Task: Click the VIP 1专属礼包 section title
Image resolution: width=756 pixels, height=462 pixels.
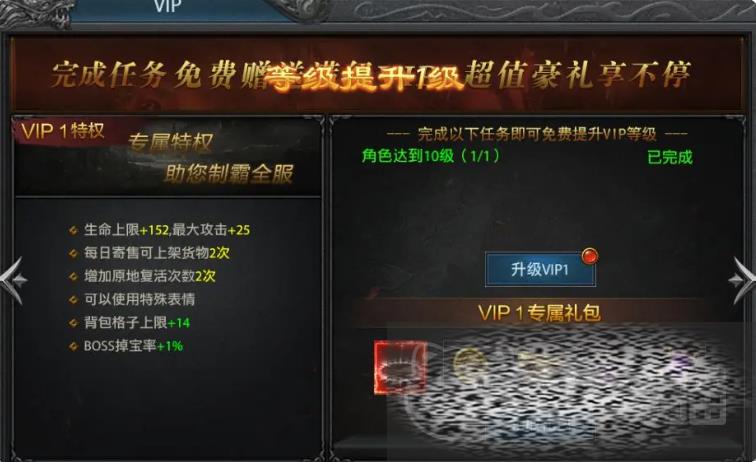Action: (x=540, y=313)
